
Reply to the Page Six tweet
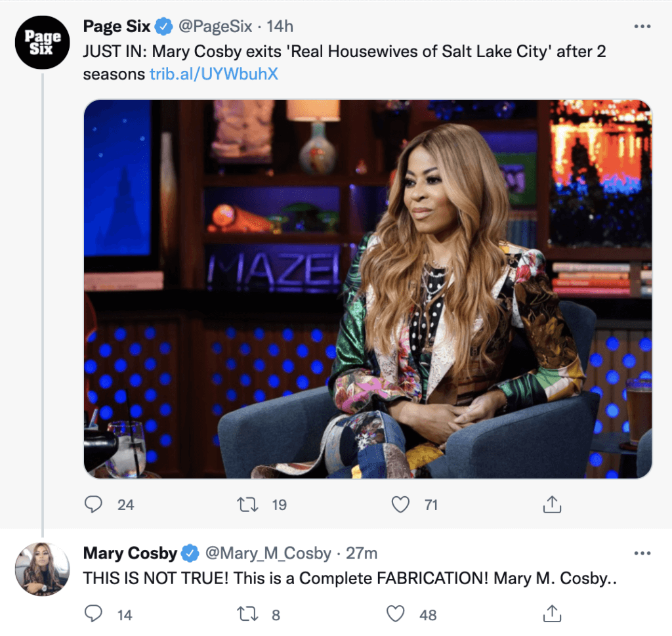93,505
